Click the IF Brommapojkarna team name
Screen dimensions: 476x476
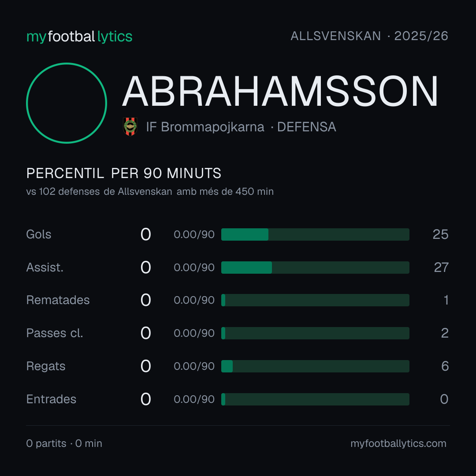point(205,127)
